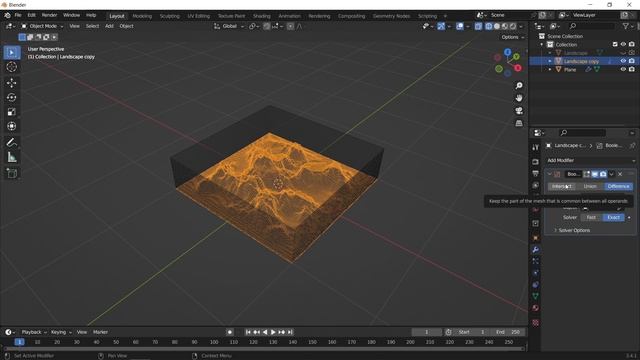Toggle Plane render camera icon
Image resolution: width=640 pixels, height=360 pixels.
631,70
